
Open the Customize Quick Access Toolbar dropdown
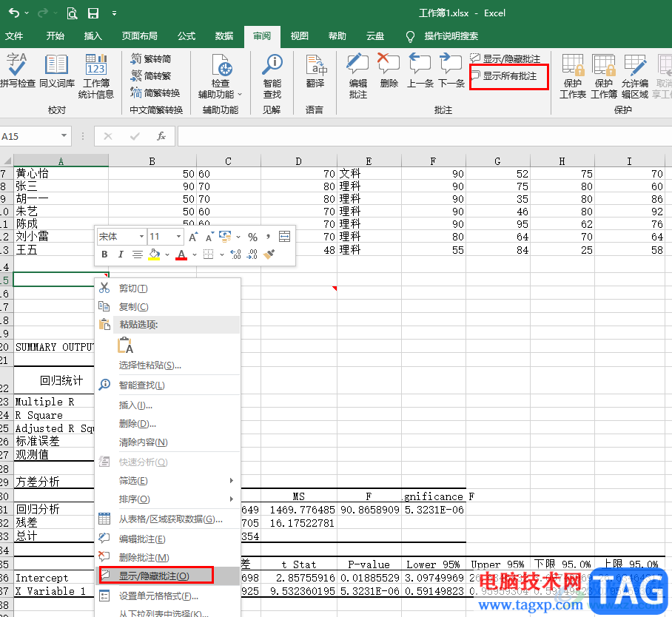[114, 13]
